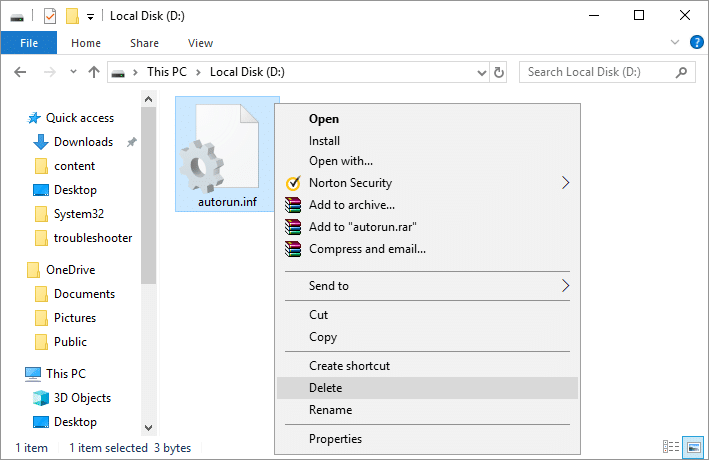Image resolution: width=709 pixels, height=460 pixels.
Task: Switch to details view in status bar
Action: click(671, 446)
